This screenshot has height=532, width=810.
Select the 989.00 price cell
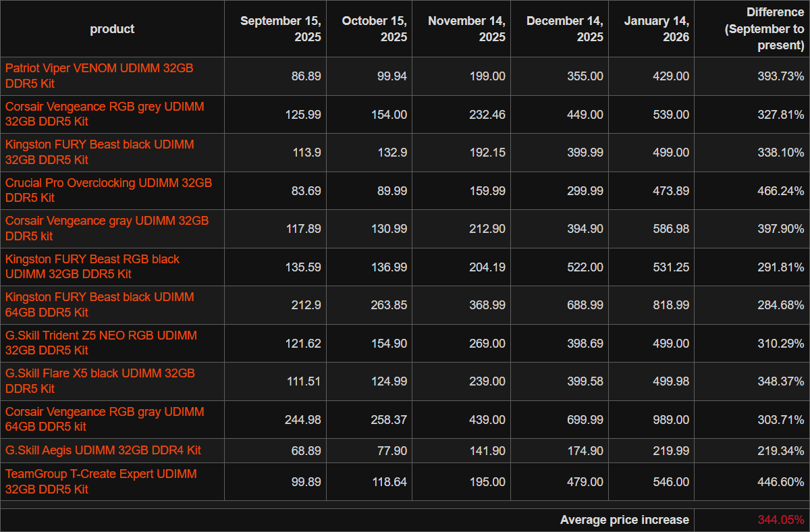point(651,419)
